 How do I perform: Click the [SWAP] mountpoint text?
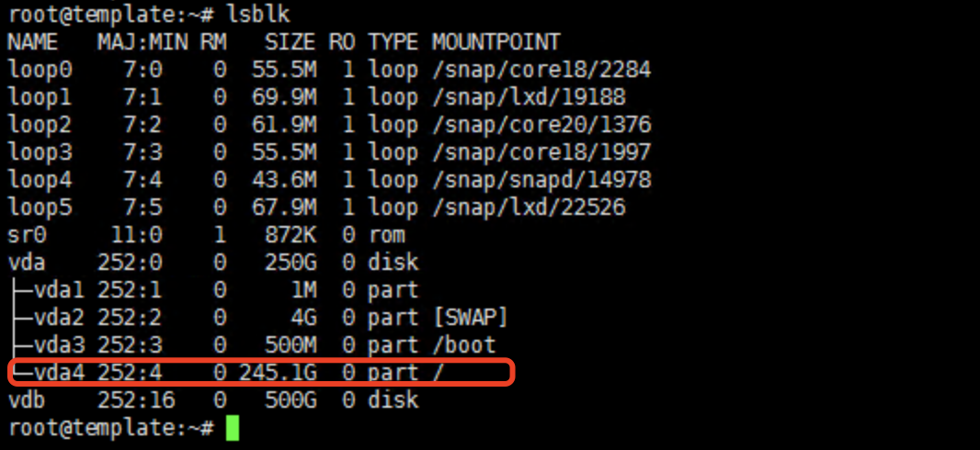point(470,318)
